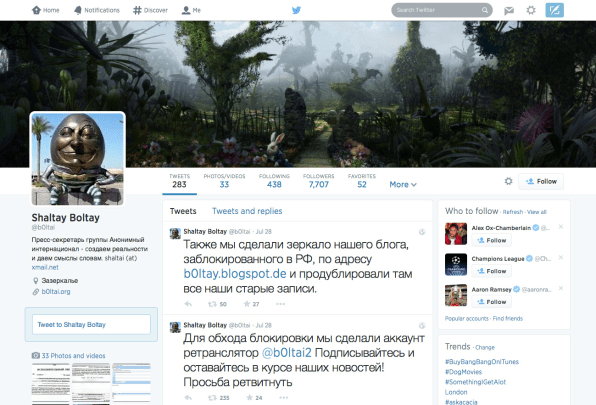
Task: Open the Notifications menu item
Action: 97,10
